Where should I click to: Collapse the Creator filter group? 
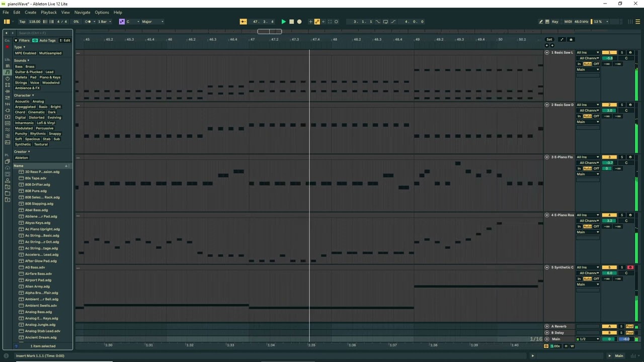(22, 151)
